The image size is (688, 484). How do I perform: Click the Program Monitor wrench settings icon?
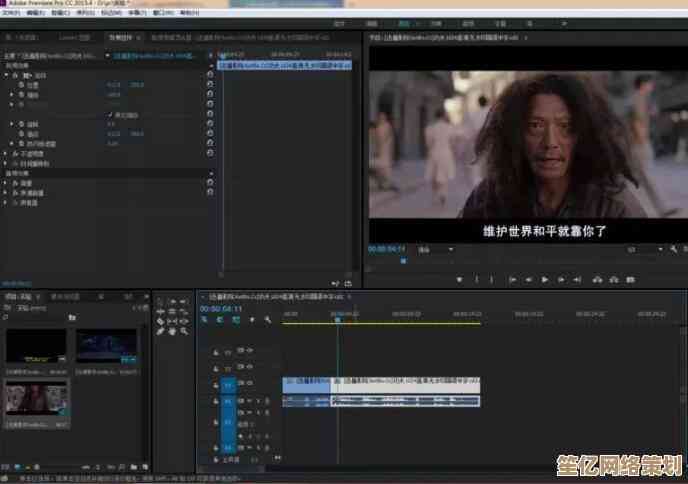(676, 248)
